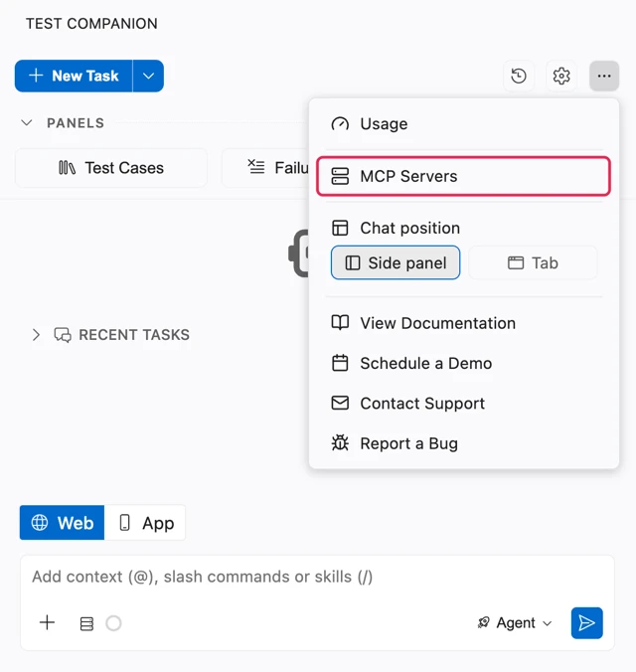The height and width of the screenshot is (672, 636).
Task: Click the New Task button
Action: pos(74,76)
